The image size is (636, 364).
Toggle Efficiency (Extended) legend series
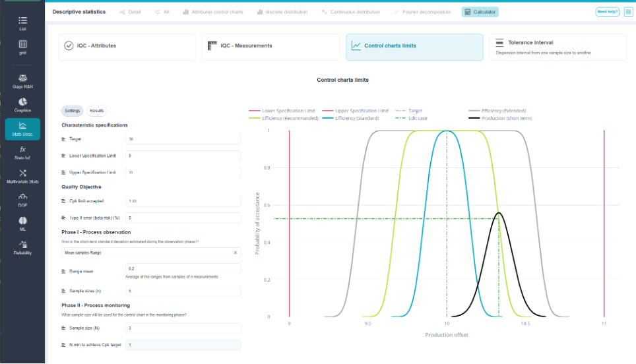pos(497,111)
